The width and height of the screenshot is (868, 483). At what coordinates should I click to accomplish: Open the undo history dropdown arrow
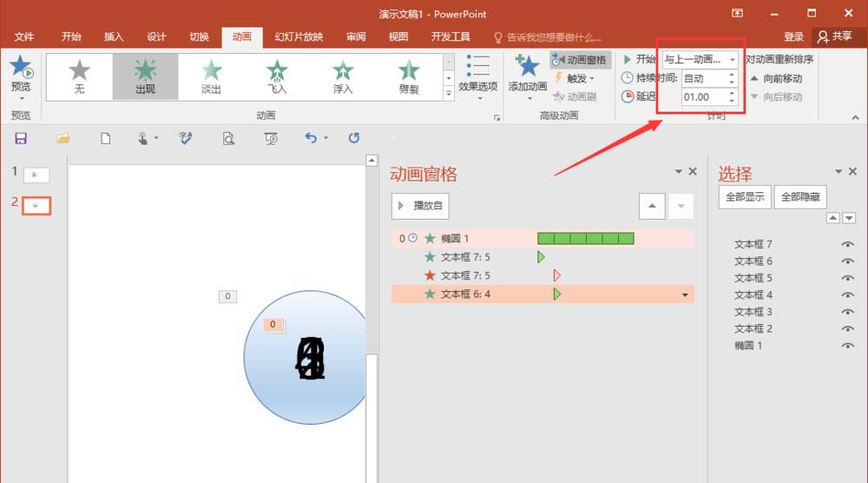pos(325,138)
